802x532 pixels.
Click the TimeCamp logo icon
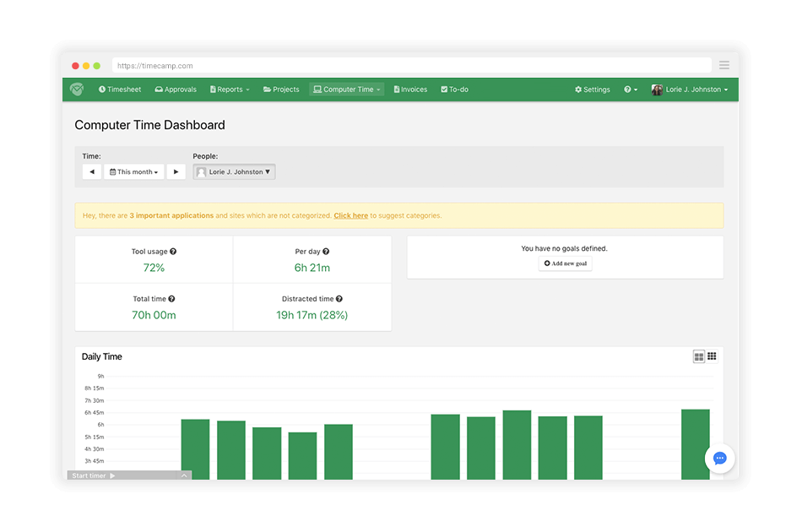(x=77, y=89)
